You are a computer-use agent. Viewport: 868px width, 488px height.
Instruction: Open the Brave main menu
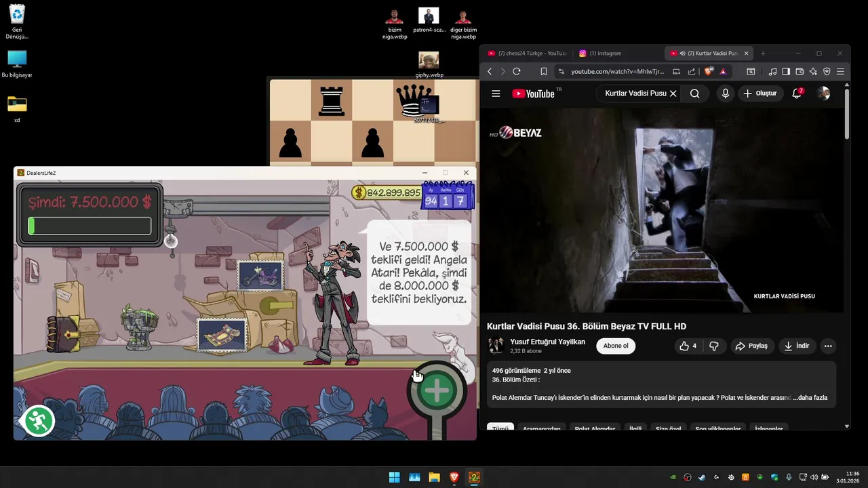(x=841, y=71)
